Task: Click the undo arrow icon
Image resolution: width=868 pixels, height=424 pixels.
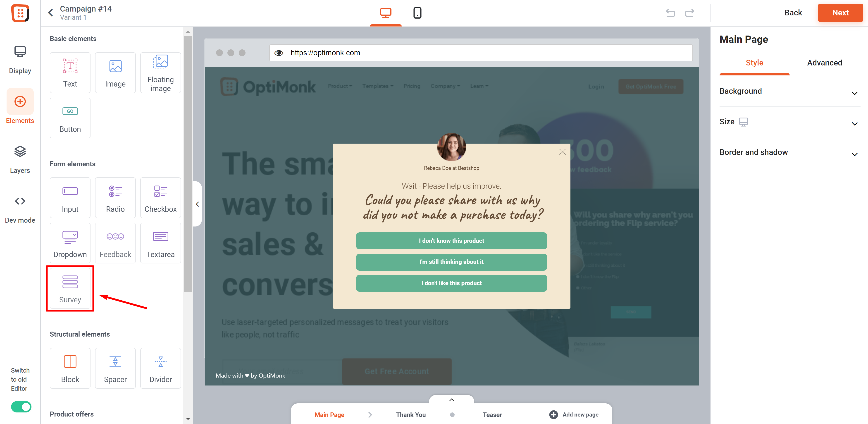Action: point(670,13)
